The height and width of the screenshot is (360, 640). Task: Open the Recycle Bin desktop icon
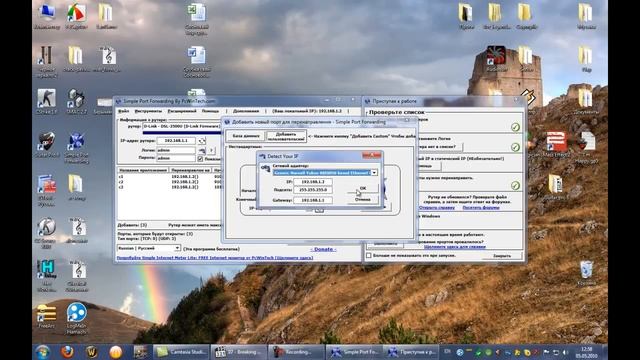tap(587, 273)
